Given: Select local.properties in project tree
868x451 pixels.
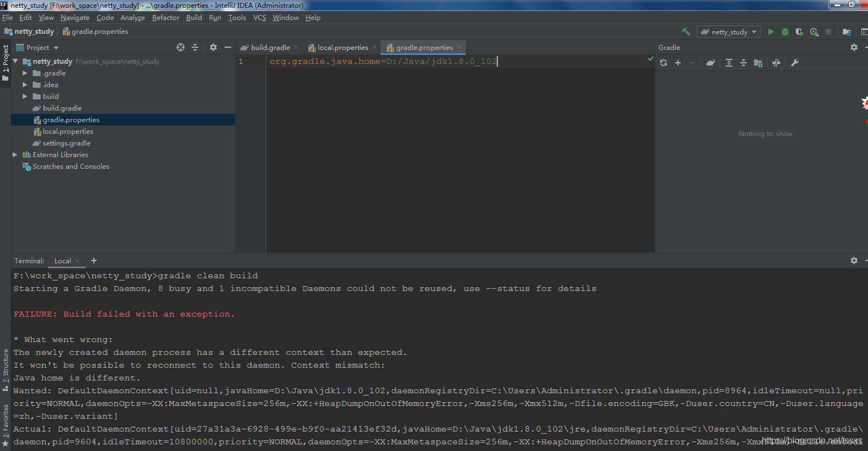Looking at the screenshot, I should click(x=68, y=131).
